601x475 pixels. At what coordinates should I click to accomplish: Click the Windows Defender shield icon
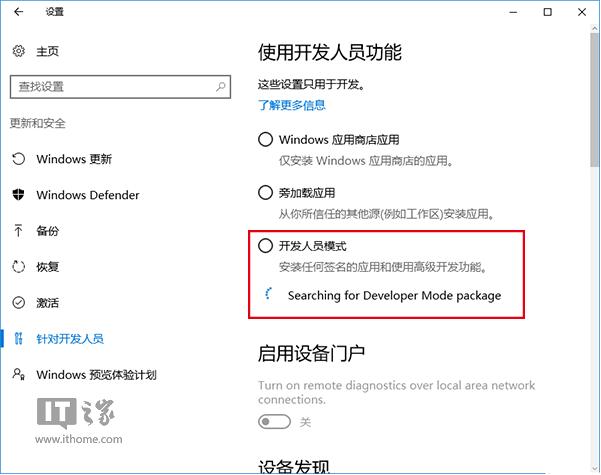click(18, 195)
